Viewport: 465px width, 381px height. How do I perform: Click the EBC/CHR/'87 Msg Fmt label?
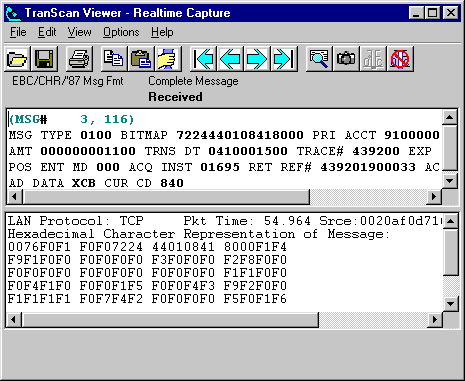tap(68, 81)
